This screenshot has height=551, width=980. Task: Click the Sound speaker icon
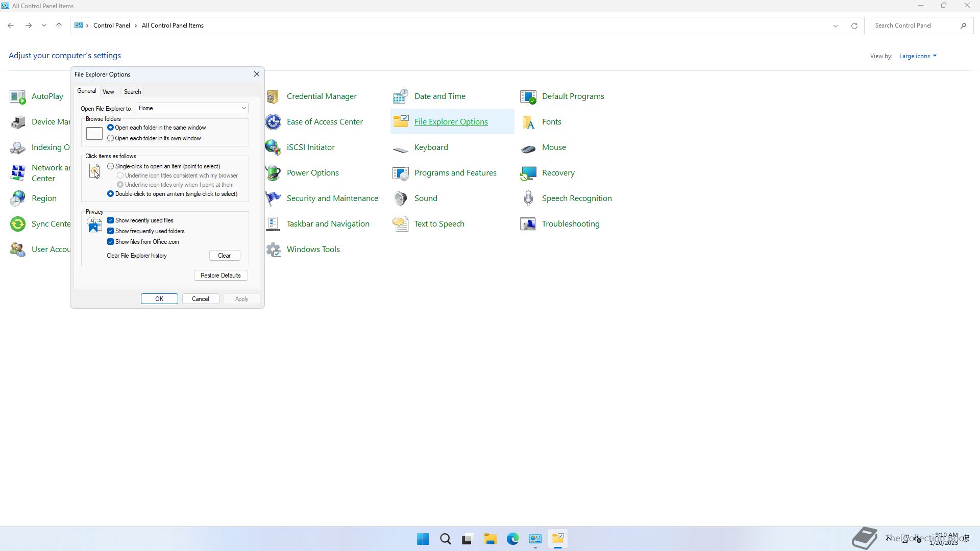pyautogui.click(x=401, y=198)
